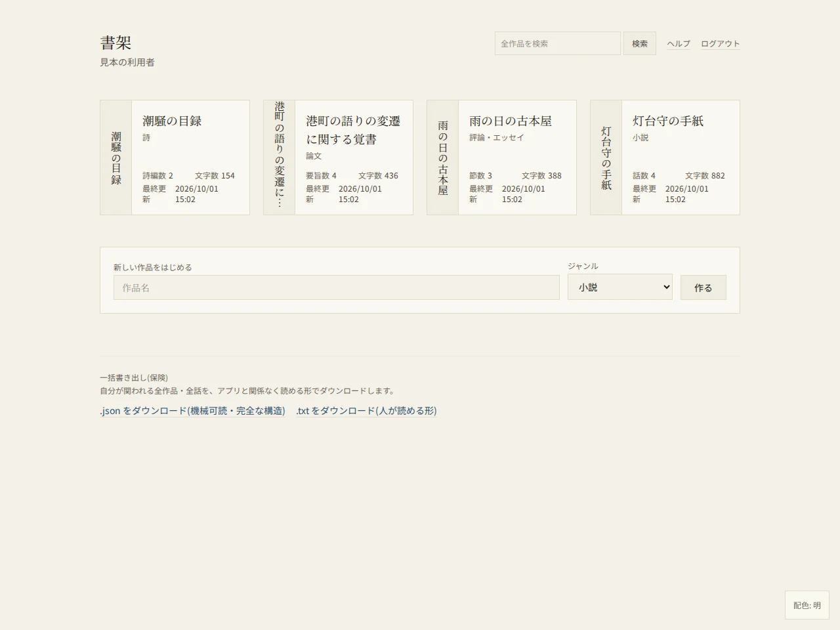The width and height of the screenshot is (840, 630).
Task: Click the 詩編数 2 text
Action: (x=157, y=176)
